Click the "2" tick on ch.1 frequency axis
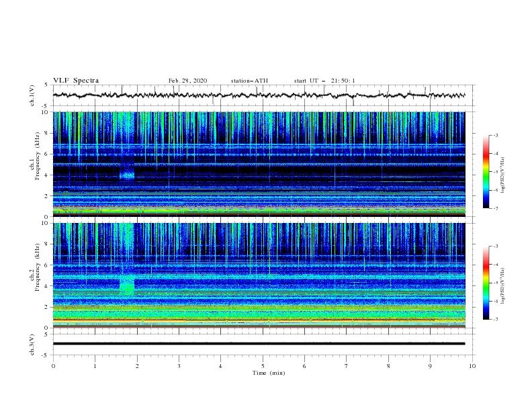This screenshot has height=411, width=532. tap(47, 196)
